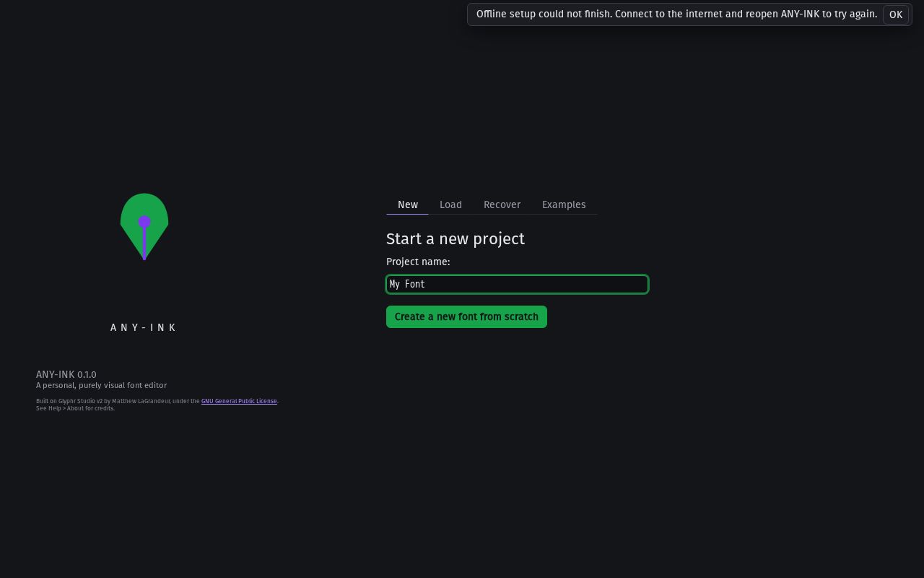Open the Recover tab
Screen dimensions: 924x578
[502, 204]
